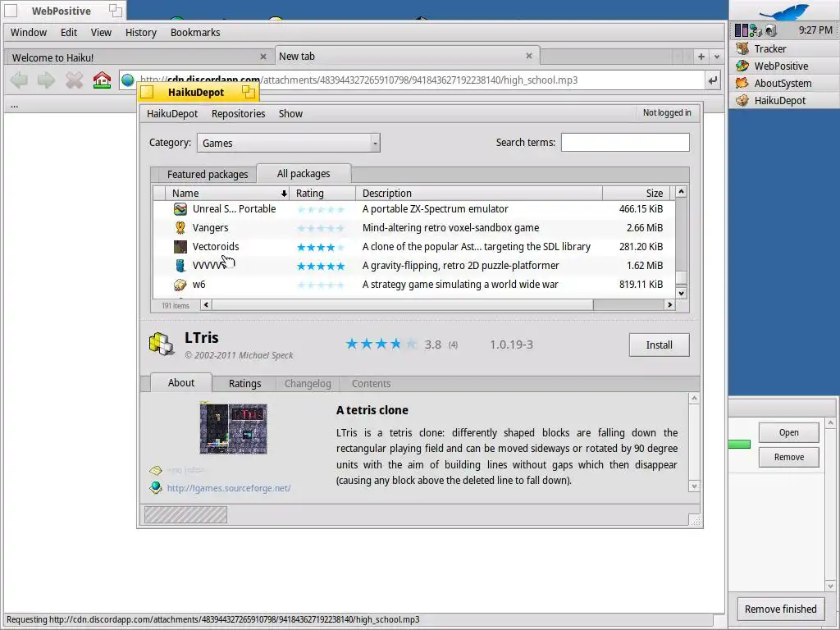Viewport: 840px width, 630px height.
Task: Click the WebPositive back arrow icon
Action: (x=19, y=80)
